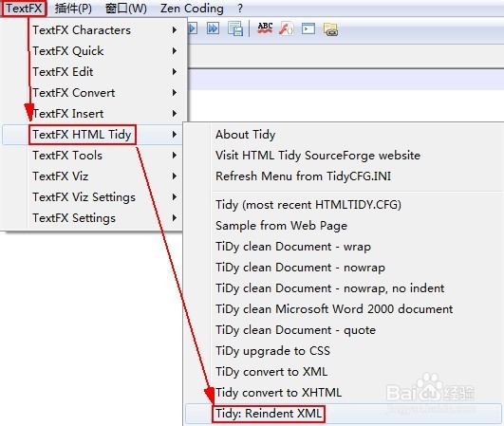
Task: Expand arrow next to TextFX Quick
Action: [x=175, y=51]
